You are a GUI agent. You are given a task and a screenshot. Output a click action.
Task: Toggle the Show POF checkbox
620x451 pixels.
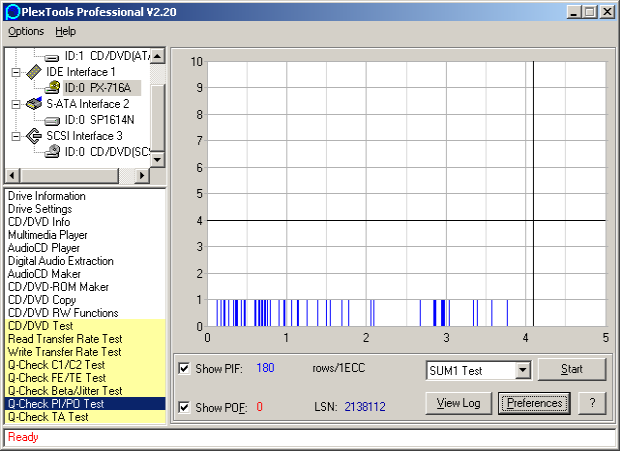tap(184, 407)
